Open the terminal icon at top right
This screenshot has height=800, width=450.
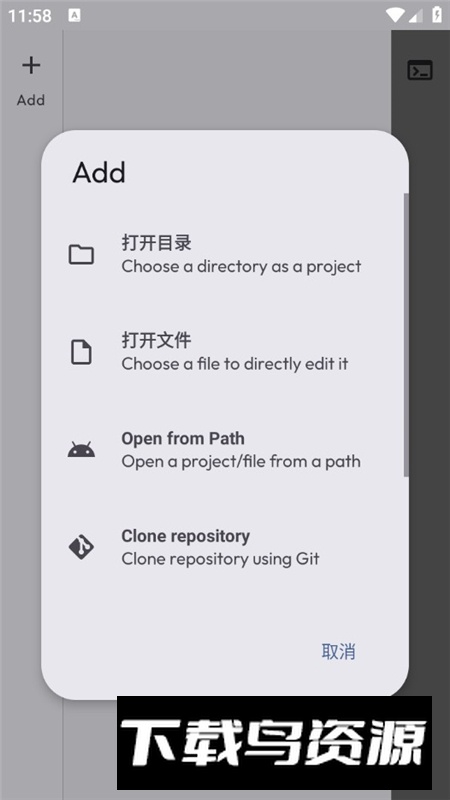point(420,70)
